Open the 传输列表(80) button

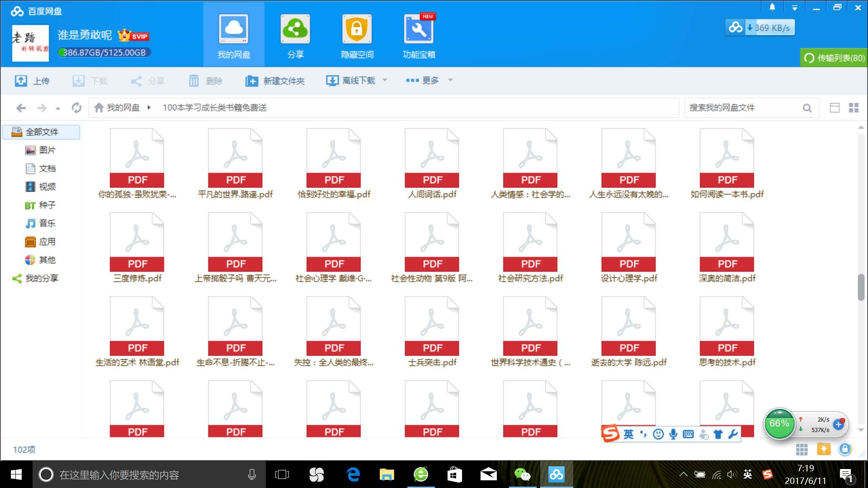[834, 58]
